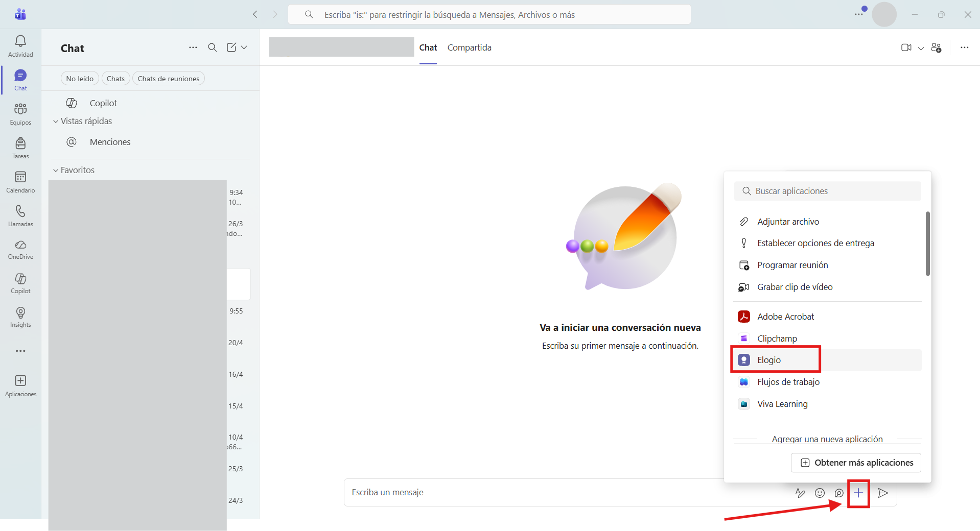Screen dimensions: 980x531
Task: Open Flujos de trabajo
Action: [x=828, y=382]
